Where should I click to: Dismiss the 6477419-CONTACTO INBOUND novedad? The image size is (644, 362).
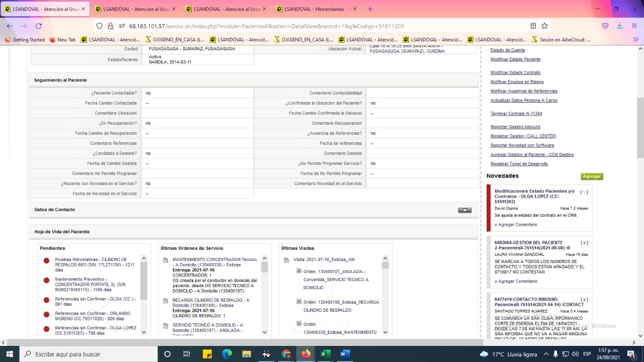click(584, 300)
